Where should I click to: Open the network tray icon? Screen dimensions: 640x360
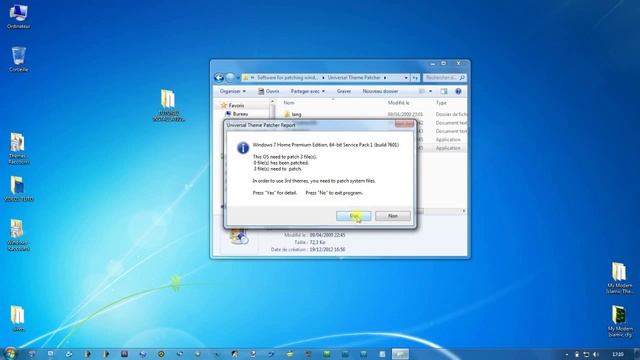coord(586,354)
